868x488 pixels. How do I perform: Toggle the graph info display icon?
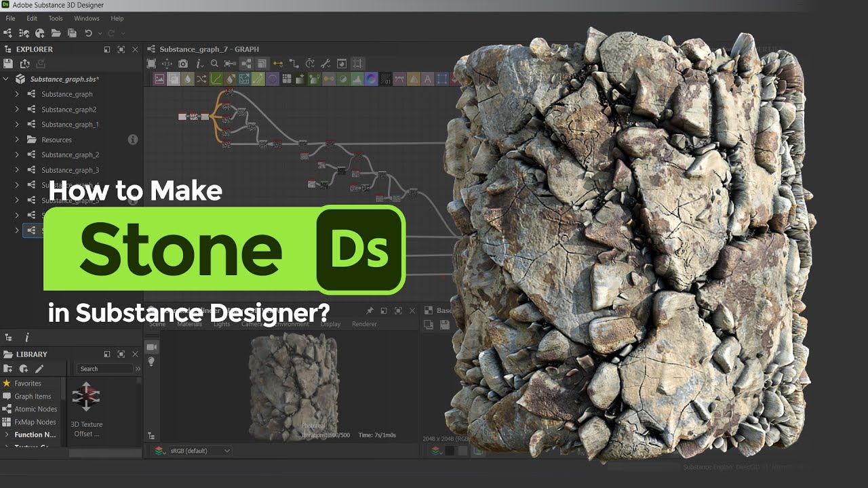click(199, 64)
